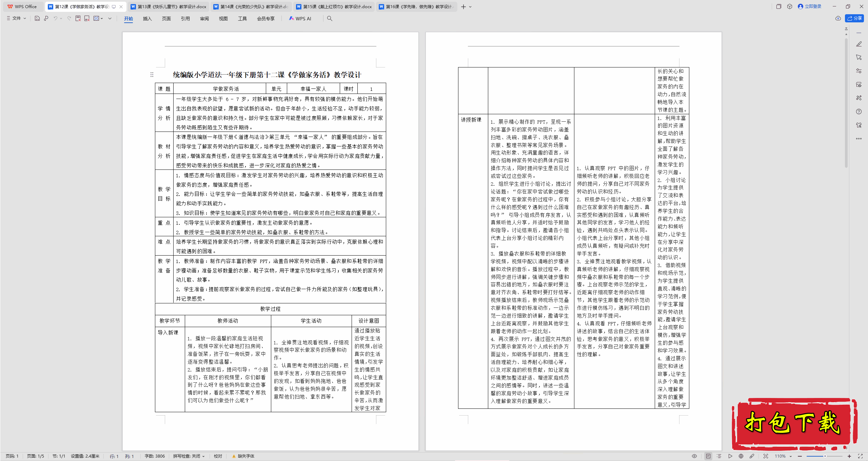Click the cloud sync icon
Image resolution: width=868 pixels, height=461 pixels.
[838, 18]
